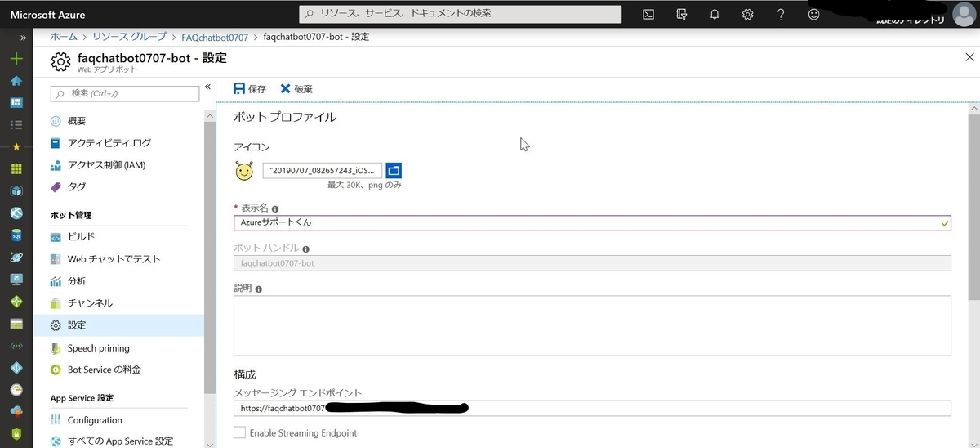This screenshot has height=448, width=980.
Task: Click the bot smiley icon thumbnail
Action: tap(243, 170)
